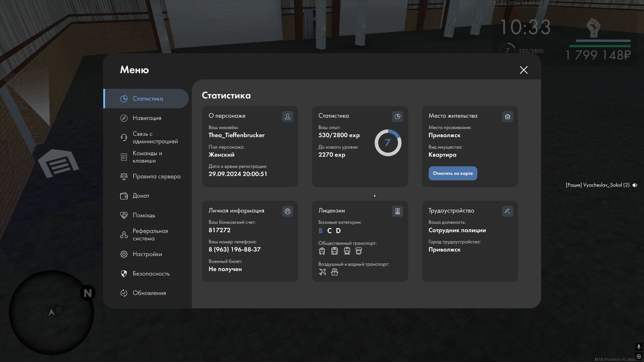Screen dimensions: 644x362
Task: Click the tool icon in Трудоустройство card
Action: pyautogui.click(x=507, y=211)
